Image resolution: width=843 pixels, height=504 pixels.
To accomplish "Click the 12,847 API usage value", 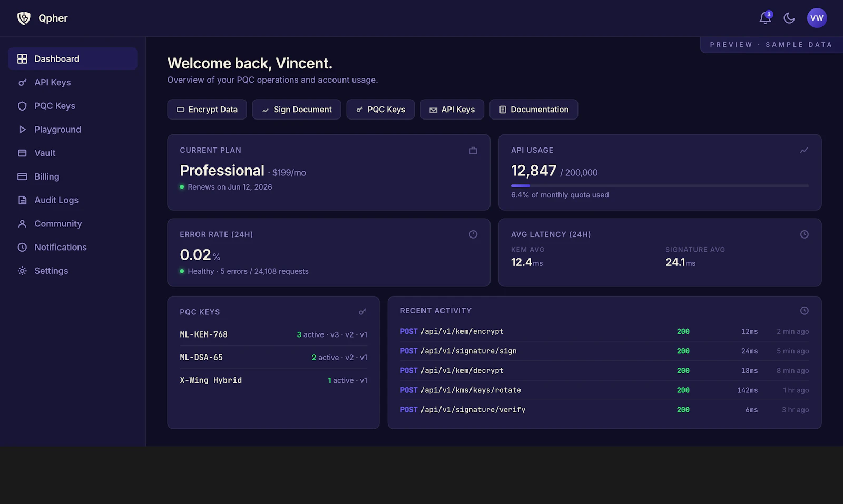I will (534, 171).
